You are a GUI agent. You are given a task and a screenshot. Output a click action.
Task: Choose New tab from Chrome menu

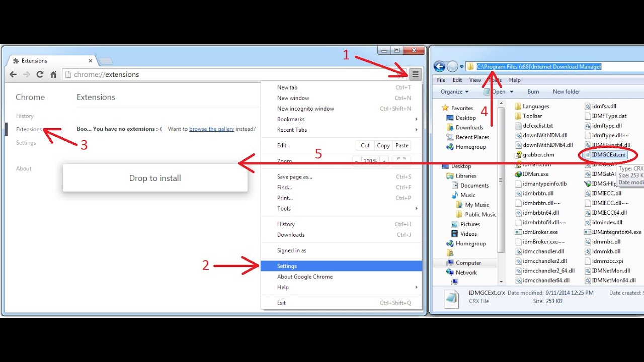coord(341,87)
